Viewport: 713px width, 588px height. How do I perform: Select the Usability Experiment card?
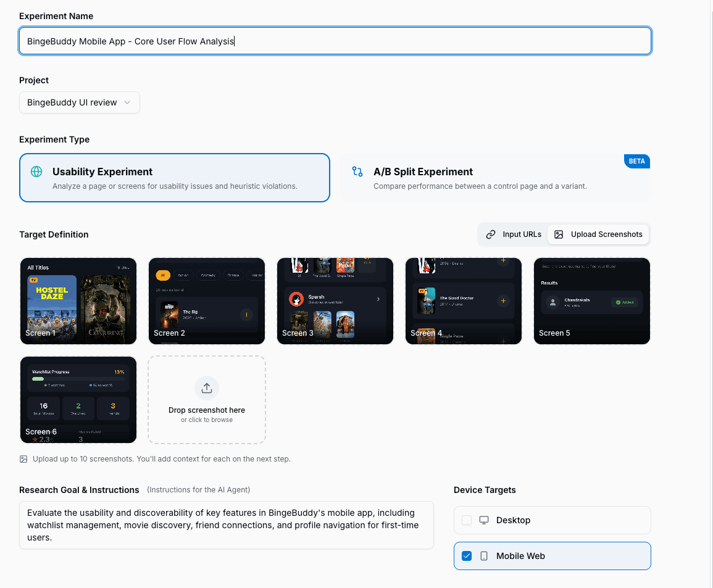pos(175,178)
